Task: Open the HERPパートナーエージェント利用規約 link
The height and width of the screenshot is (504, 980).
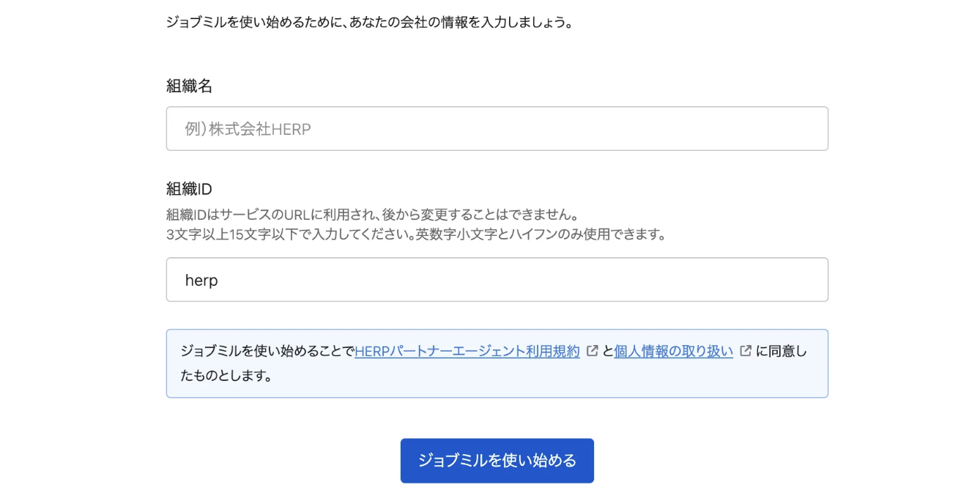Action: click(x=467, y=352)
